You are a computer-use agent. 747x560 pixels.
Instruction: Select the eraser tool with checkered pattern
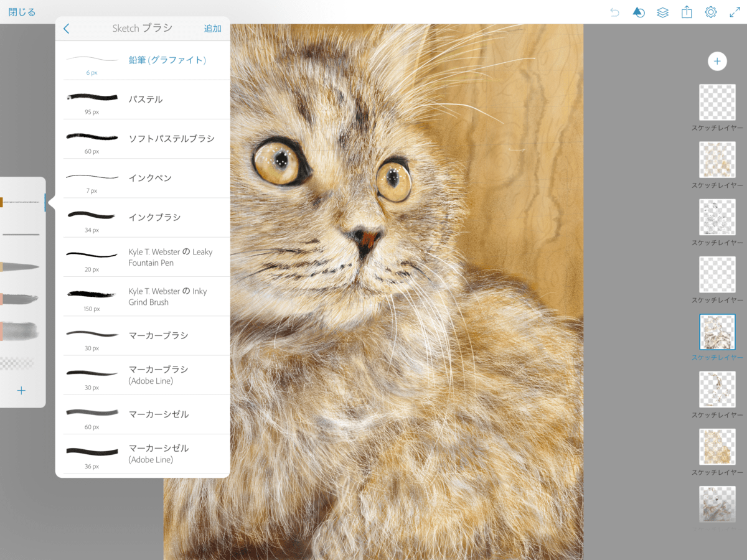coord(17,363)
